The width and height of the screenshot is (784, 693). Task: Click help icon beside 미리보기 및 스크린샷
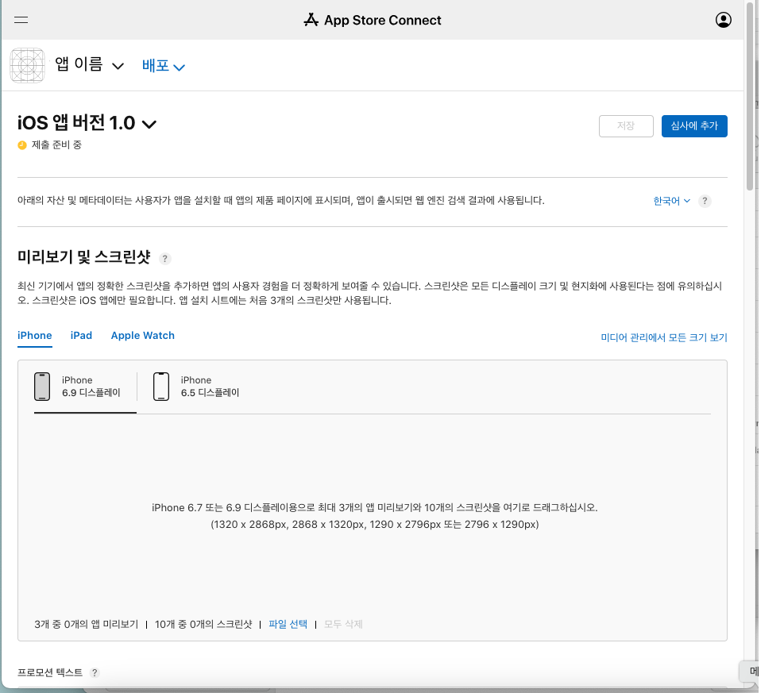tap(164, 258)
